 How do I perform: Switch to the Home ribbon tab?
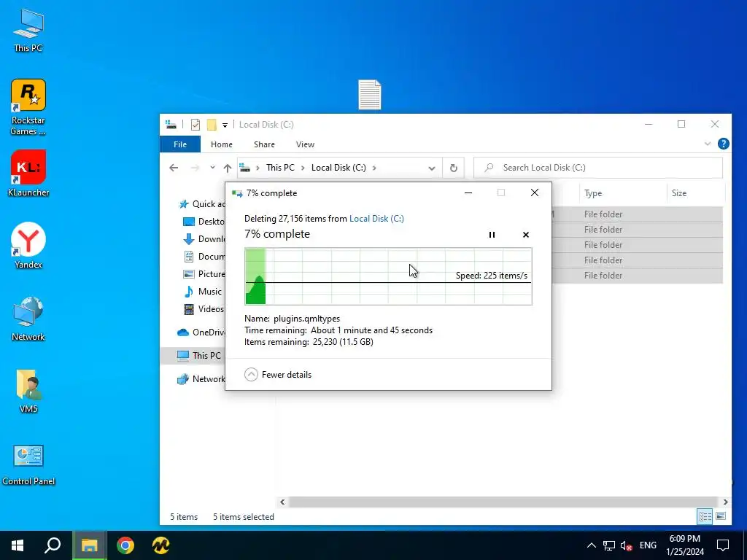(x=222, y=144)
